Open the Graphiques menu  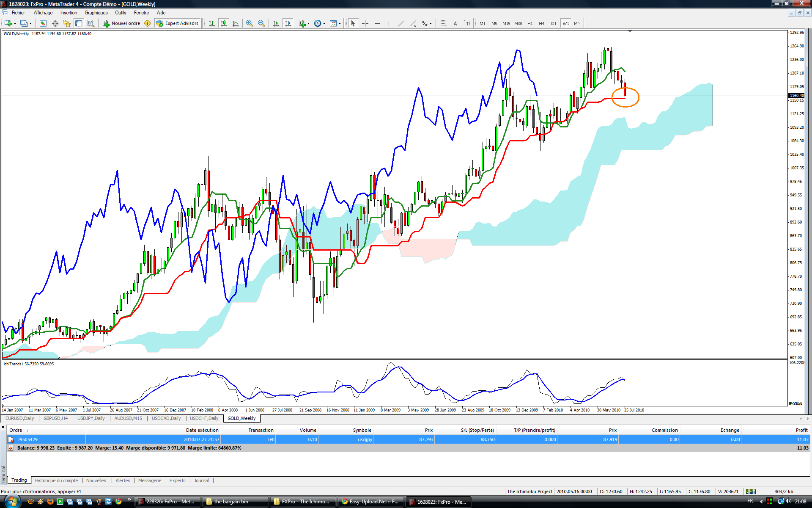pyautogui.click(x=96, y=13)
